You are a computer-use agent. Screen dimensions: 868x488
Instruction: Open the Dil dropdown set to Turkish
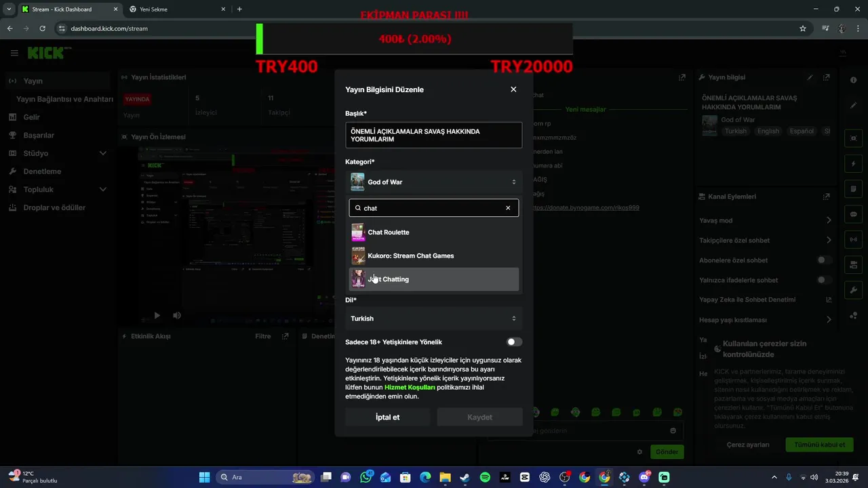[x=433, y=319]
